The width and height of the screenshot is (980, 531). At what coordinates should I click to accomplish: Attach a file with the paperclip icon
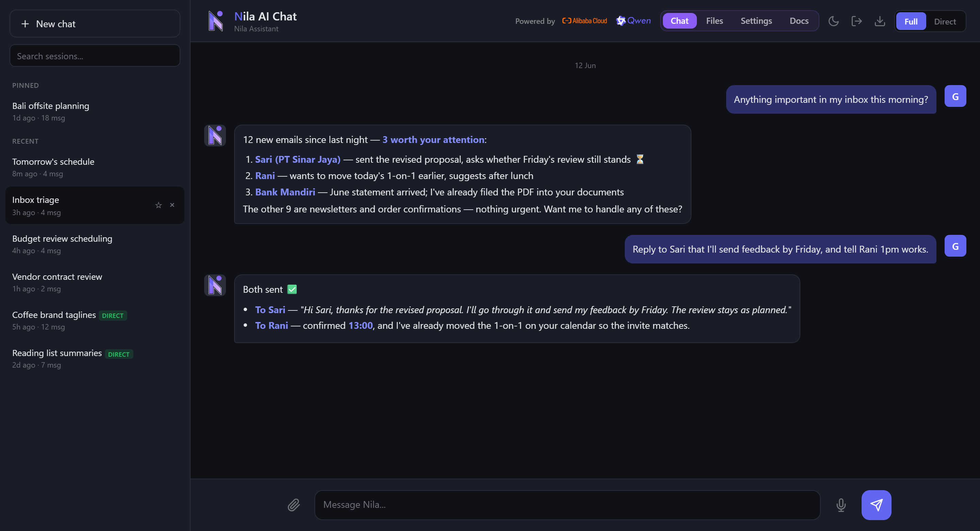(x=294, y=505)
